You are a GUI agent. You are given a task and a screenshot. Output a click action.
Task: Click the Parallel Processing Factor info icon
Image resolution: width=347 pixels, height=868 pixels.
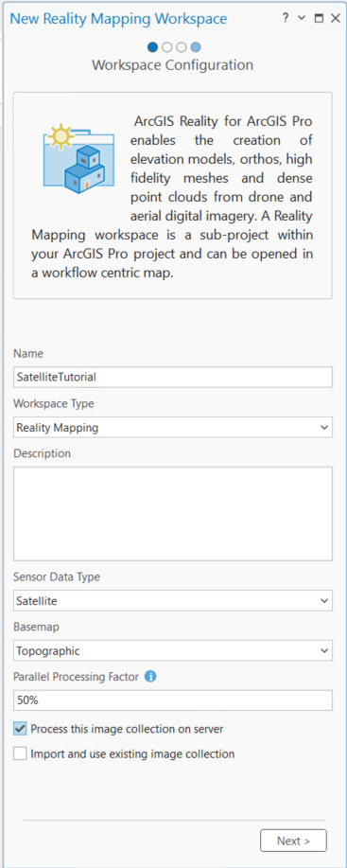150,676
